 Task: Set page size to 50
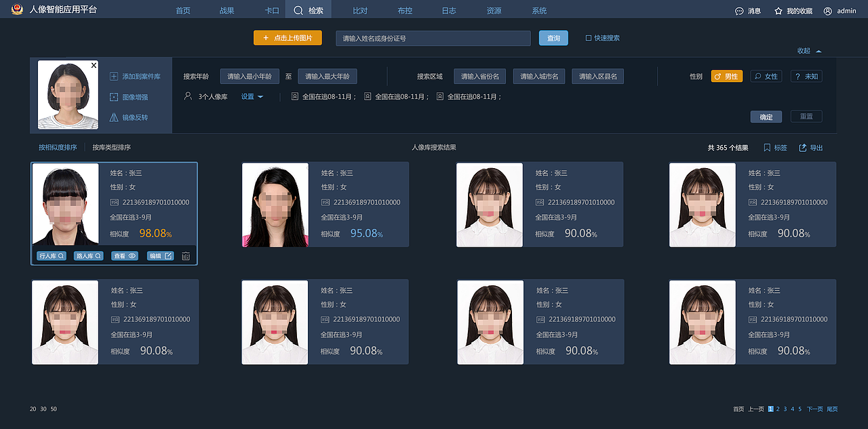tap(54, 409)
